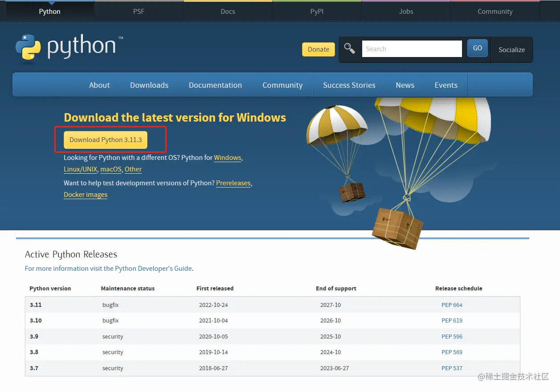Open the PSF top tab
The width and height of the screenshot is (560, 392).
[139, 12]
